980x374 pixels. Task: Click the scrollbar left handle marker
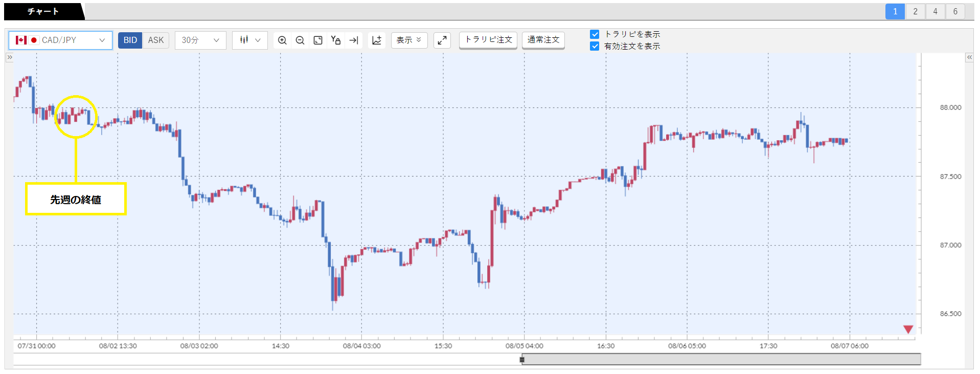tap(522, 360)
